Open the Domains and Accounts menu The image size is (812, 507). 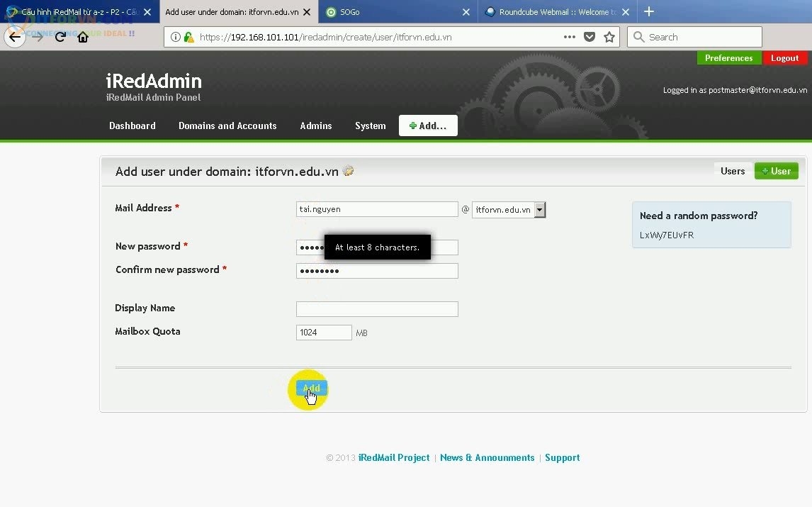(x=227, y=126)
